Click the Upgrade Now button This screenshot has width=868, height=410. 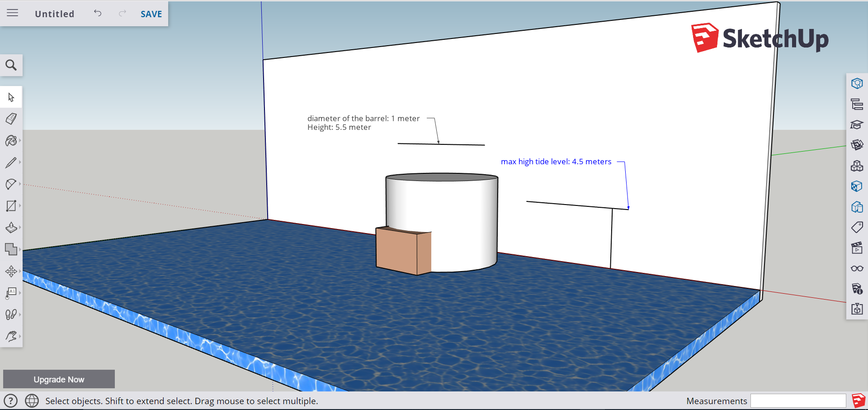59,379
